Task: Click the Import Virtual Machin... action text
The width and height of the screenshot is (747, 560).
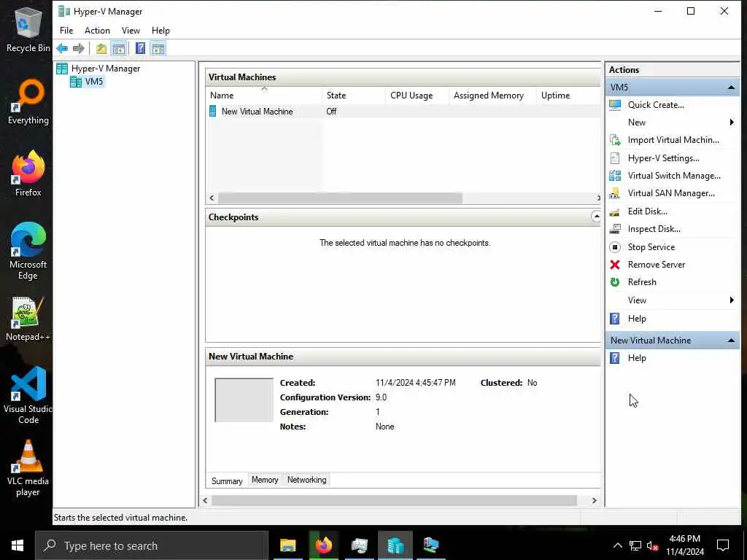Action: tap(673, 140)
